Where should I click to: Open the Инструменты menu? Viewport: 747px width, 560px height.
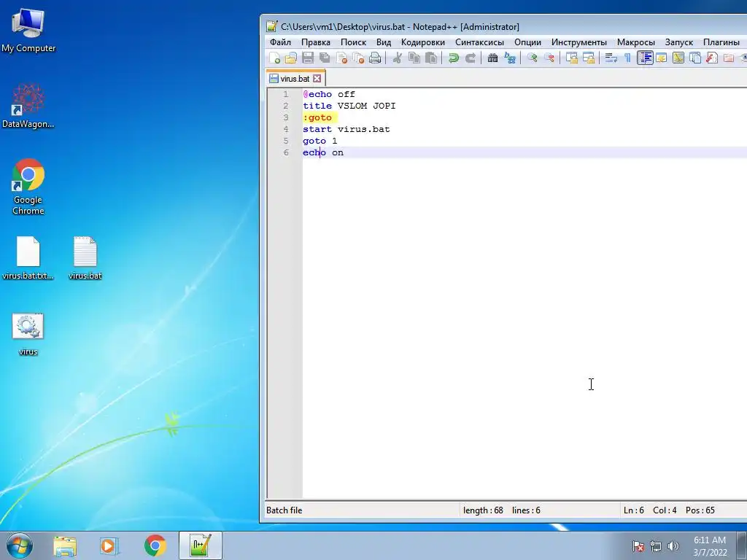578,42
